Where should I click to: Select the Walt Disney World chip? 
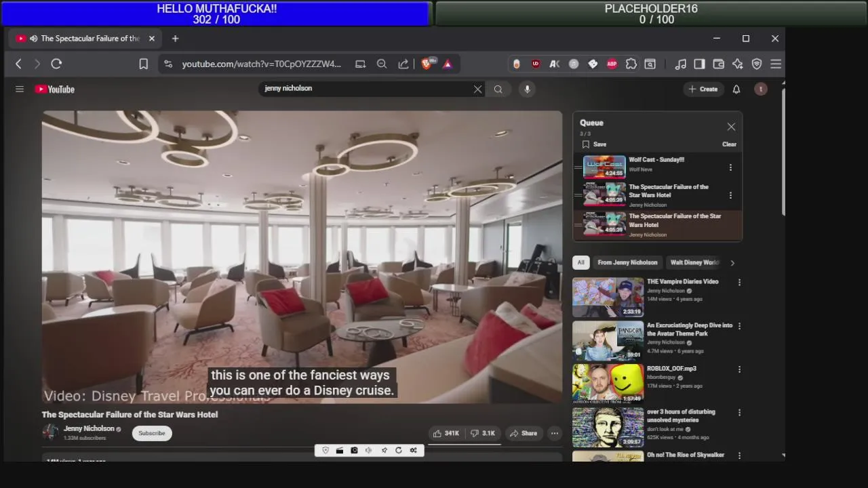click(694, 262)
